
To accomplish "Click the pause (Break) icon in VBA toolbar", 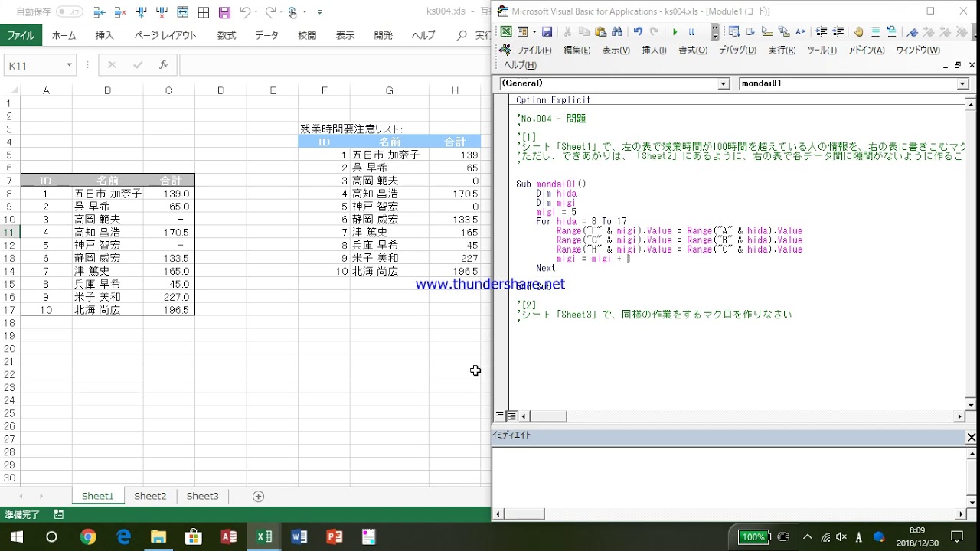I will [692, 32].
